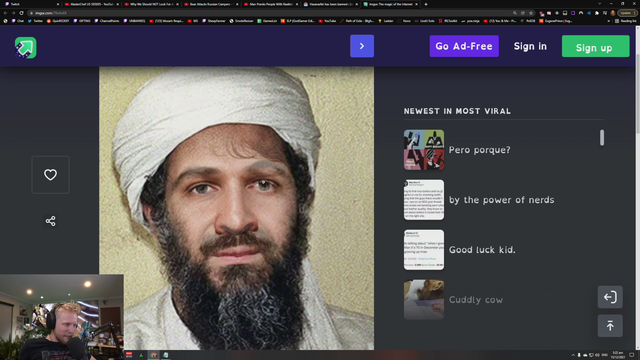
Task: Open 'Good luck kid.' post title
Action: pyautogui.click(x=482, y=249)
